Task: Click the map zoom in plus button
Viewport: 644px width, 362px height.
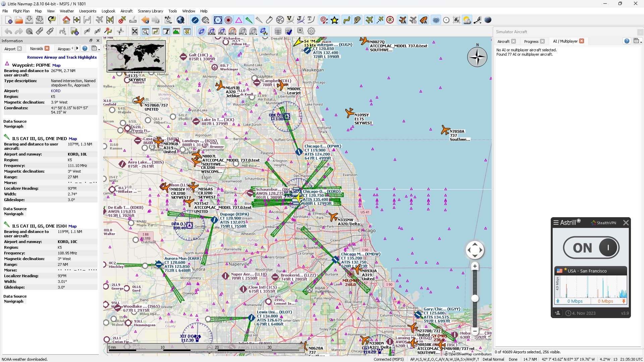Action: 475,266
